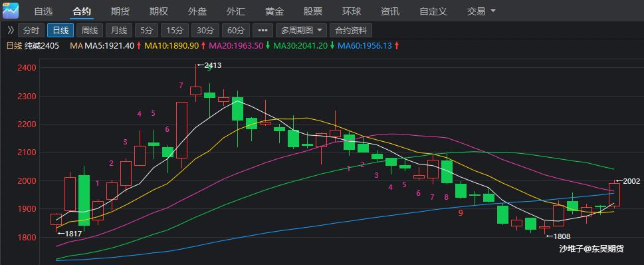644x265 pixels.
Task: Click the 2200 price axis label
Action: pos(26,125)
